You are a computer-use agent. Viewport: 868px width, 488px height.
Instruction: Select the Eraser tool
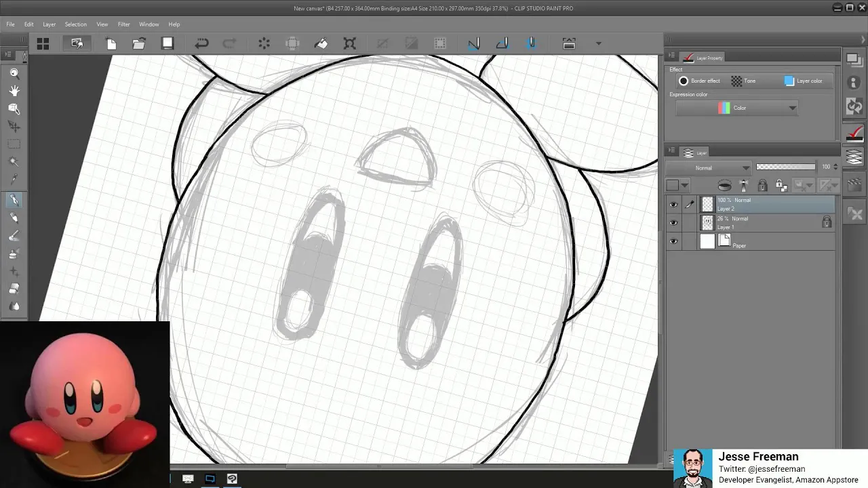[x=14, y=289]
